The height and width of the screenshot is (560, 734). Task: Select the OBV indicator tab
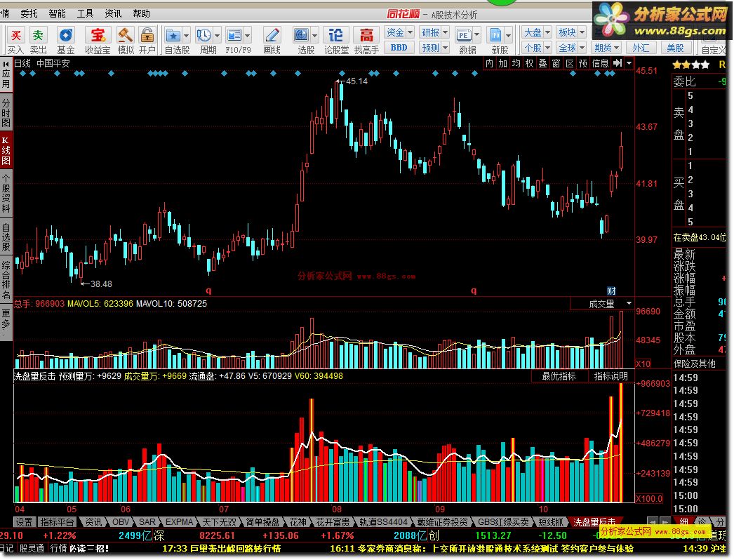[120, 521]
